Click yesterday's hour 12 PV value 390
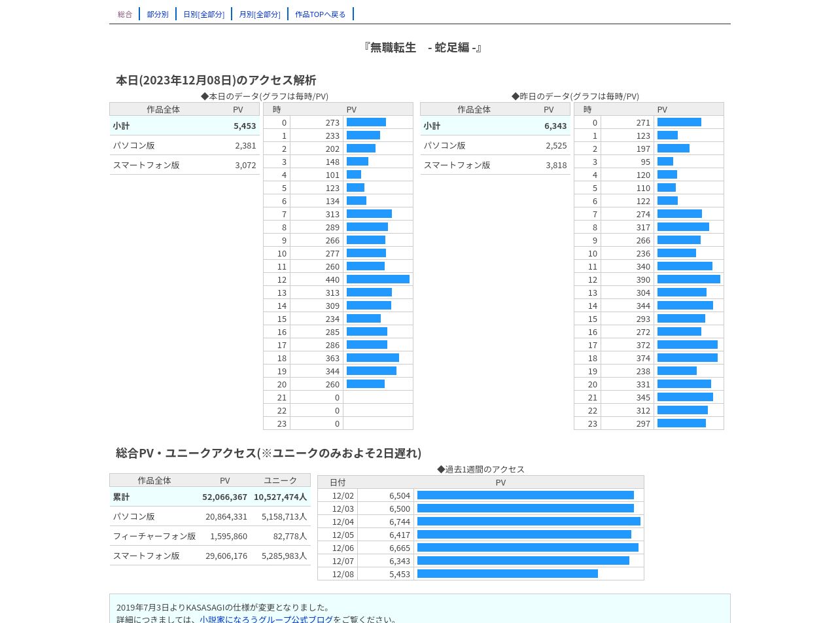840x623 pixels. click(643, 279)
